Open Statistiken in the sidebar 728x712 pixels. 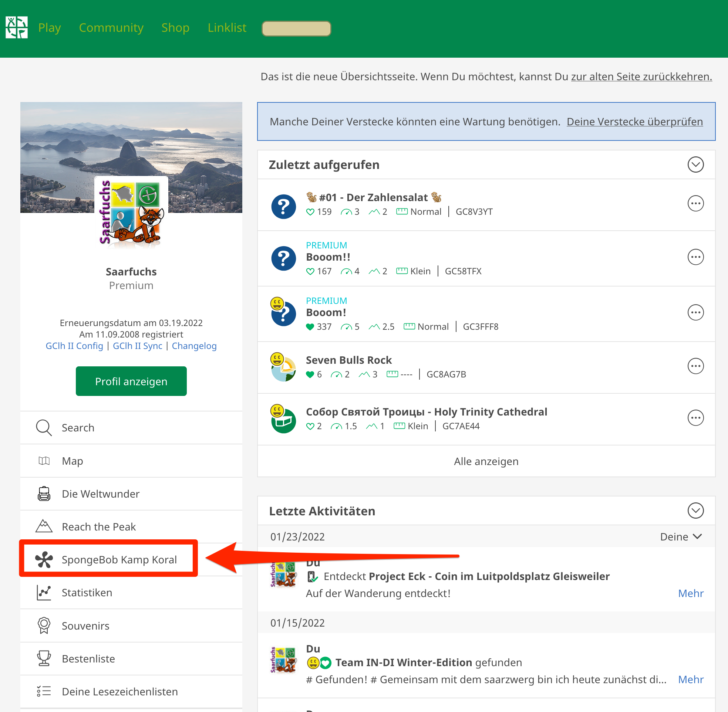[x=131, y=593]
